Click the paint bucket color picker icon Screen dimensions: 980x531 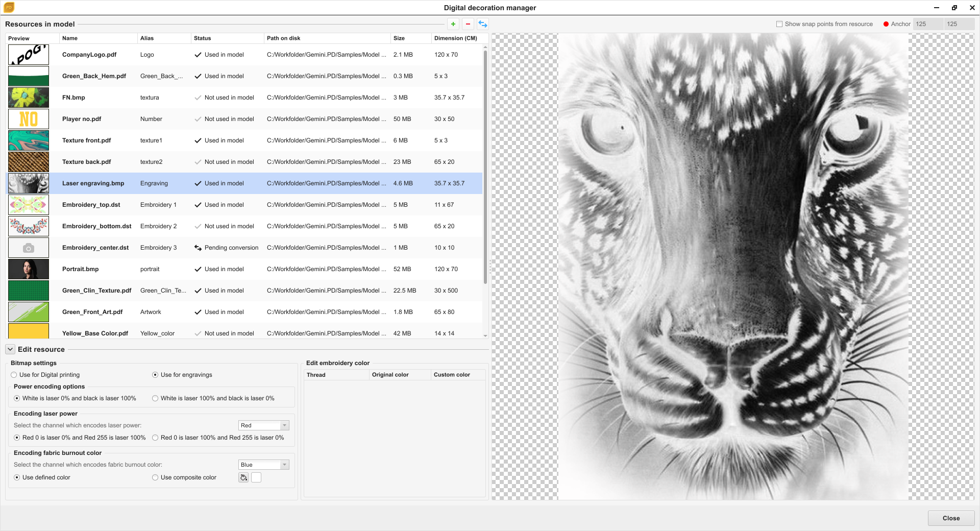pos(243,477)
